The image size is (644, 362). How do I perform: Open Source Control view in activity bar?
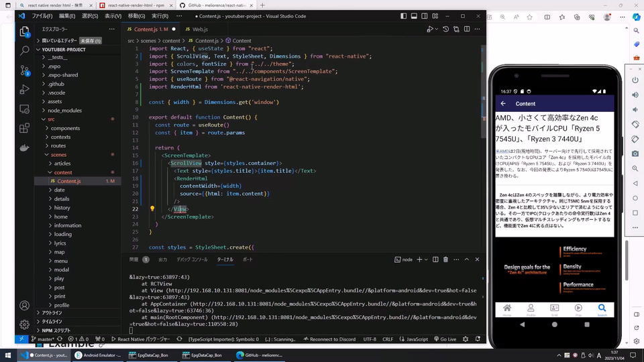pos(24,70)
